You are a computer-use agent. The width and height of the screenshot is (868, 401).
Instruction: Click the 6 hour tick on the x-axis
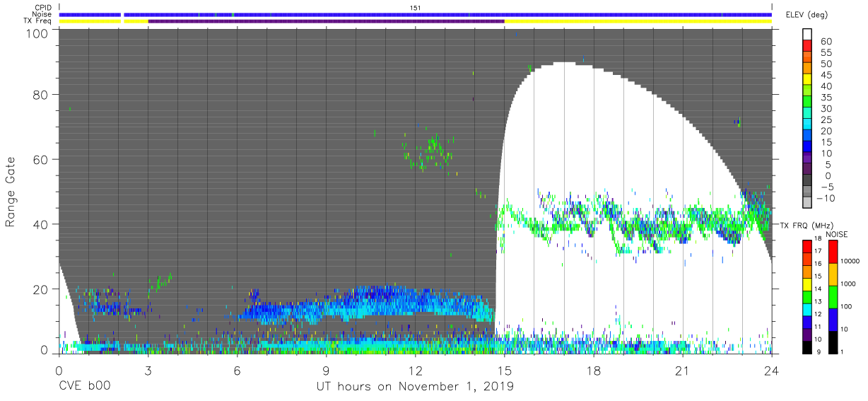(x=237, y=370)
